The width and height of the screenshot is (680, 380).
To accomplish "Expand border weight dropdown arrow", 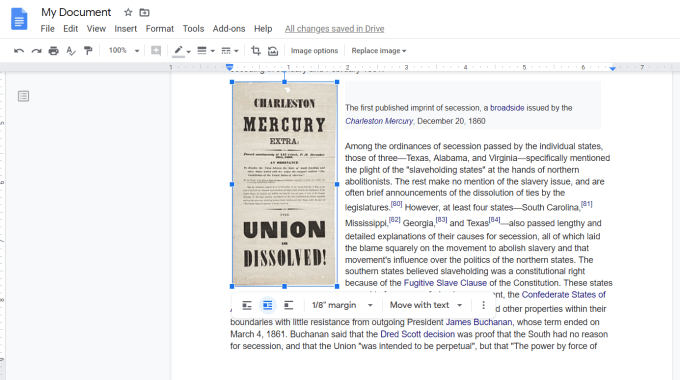I will coord(212,51).
